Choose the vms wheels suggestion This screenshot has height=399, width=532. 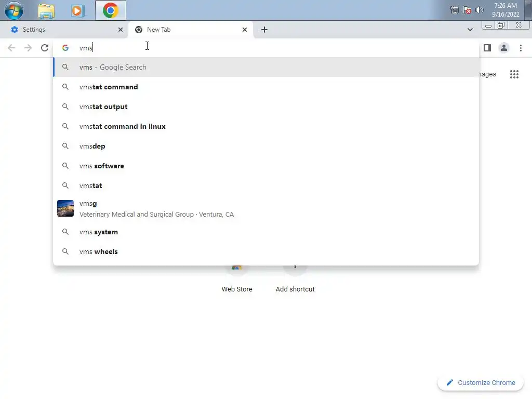266,252
